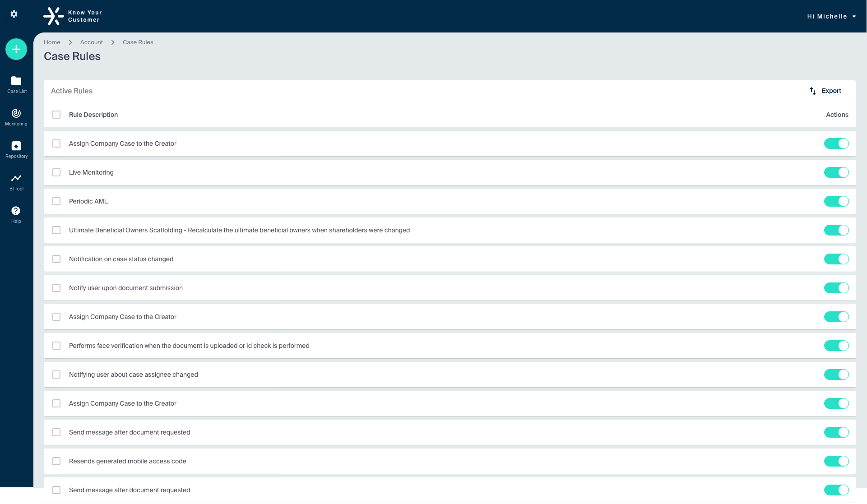Image resolution: width=867 pixels, height=504 pixels.
Task: Click the green plus create button
Action: (16, 49)
